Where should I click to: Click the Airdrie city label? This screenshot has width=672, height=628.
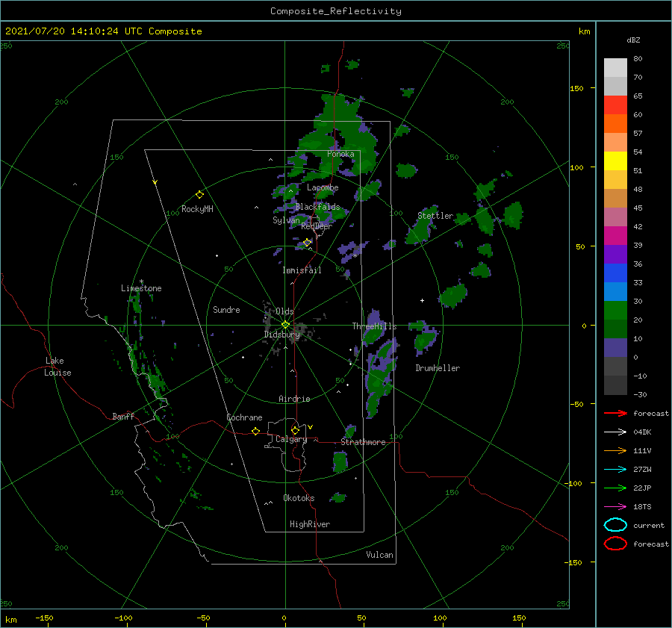tap(294, 399)
